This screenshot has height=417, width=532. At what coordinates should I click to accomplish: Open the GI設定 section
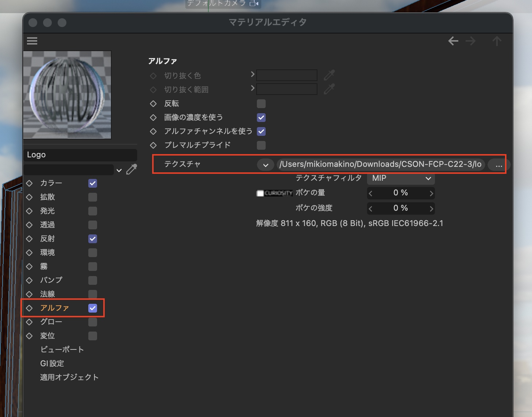coord(52,363)
